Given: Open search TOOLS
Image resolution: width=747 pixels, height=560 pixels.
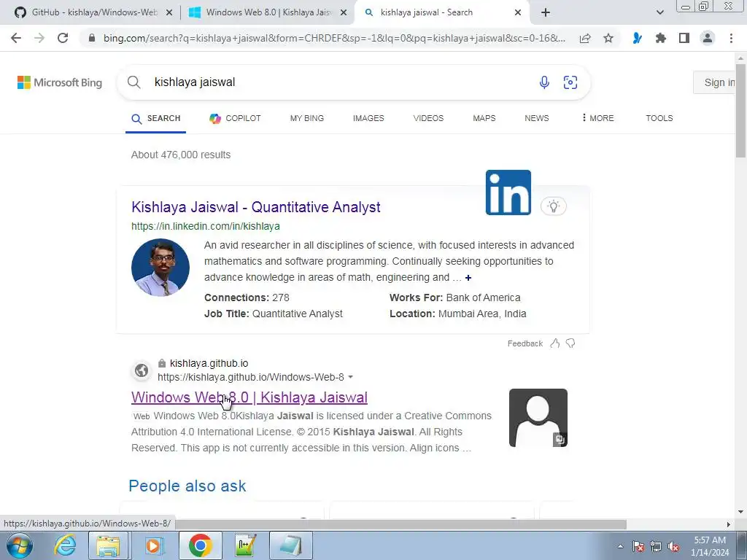Looking at the screenshot, I should (x=659, y=118).
